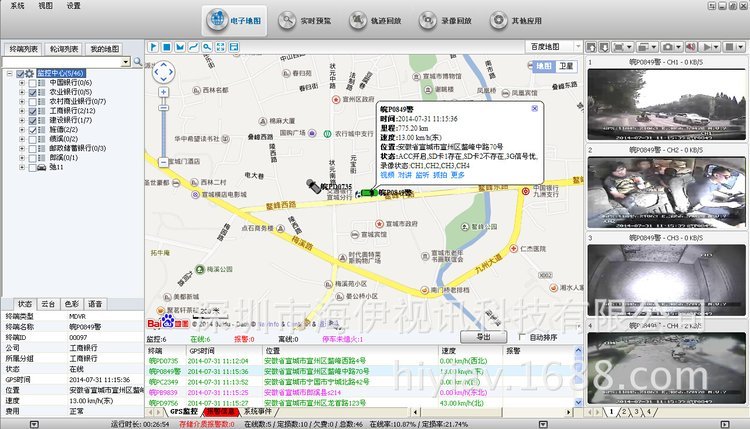Uncheck the 工商银行(2/12) group checkbox
This screenshot has width=750, height=429.
[x=31, y=111]
